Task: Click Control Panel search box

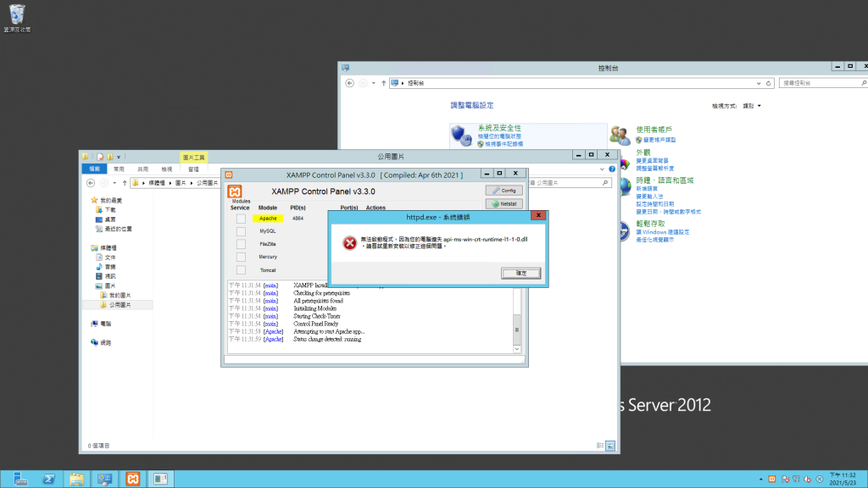Action: [x=822, y=83]
